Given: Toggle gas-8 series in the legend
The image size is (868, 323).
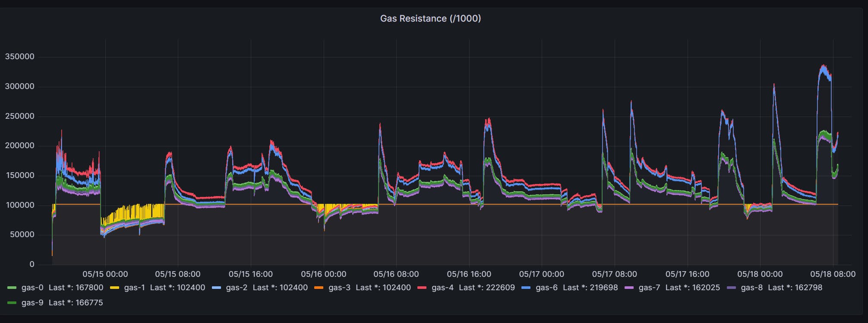Looking at the screenshot, I should point(752,288).
